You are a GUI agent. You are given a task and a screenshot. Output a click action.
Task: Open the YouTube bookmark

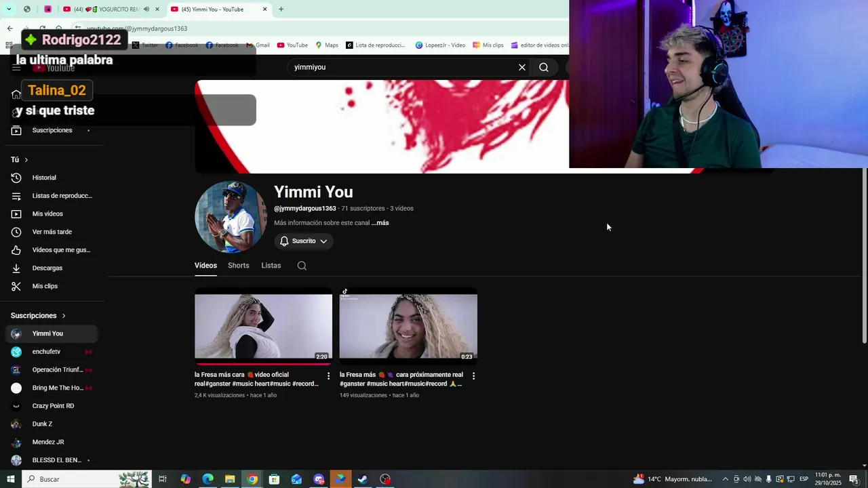292,45
